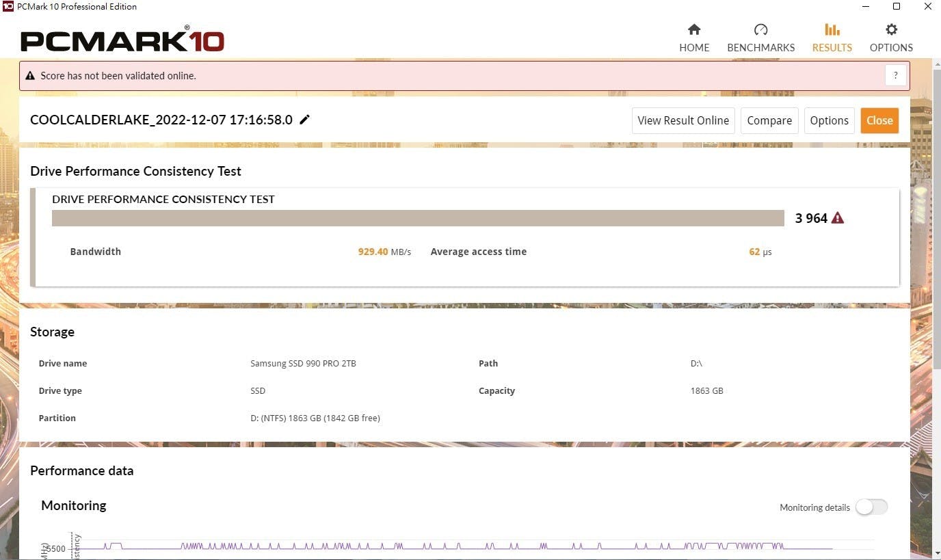Click the Samsung SSD 990 PRO 2TB text
This screenshot has width=941, height=560.
(303, 363)
